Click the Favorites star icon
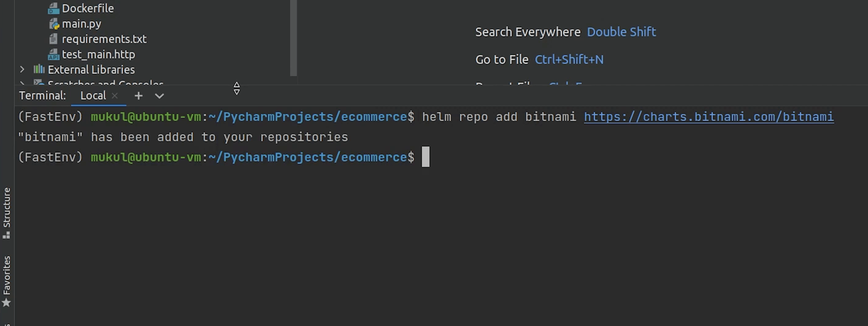 6,302
